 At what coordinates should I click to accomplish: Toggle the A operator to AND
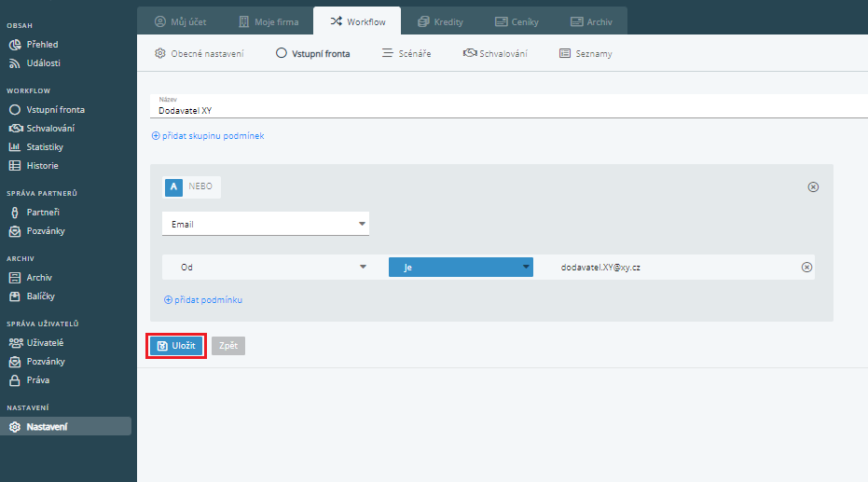point(173,186)
